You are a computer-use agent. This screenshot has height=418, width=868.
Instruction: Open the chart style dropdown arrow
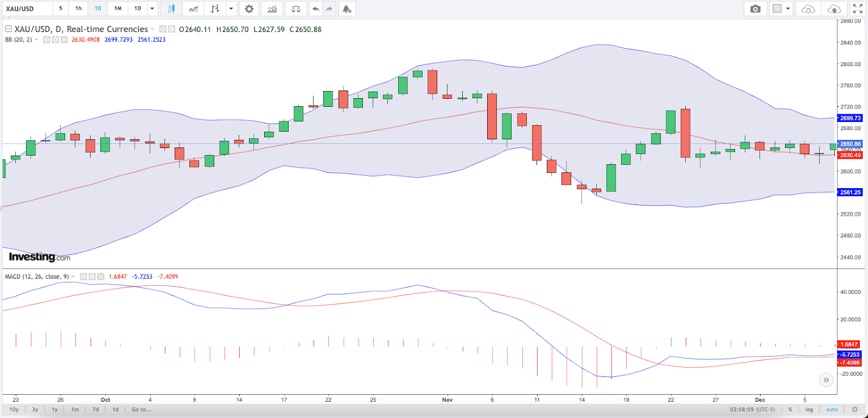point(231,9)
